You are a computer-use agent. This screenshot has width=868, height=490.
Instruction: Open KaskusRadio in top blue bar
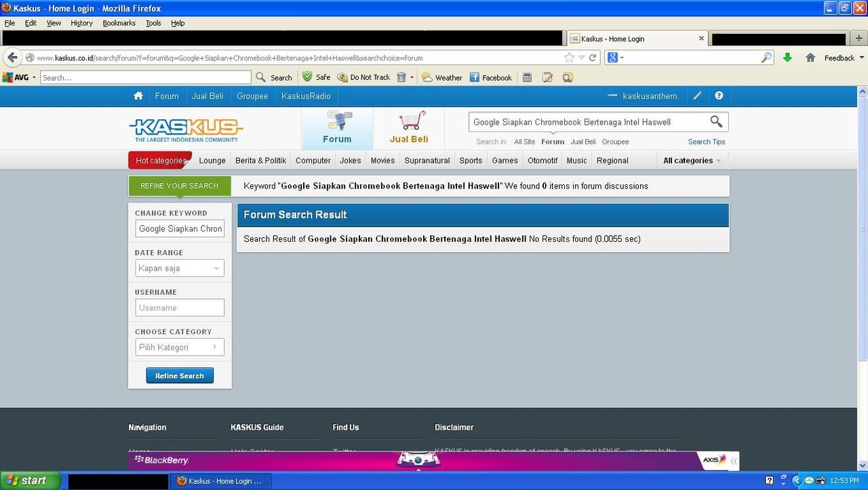306,96
